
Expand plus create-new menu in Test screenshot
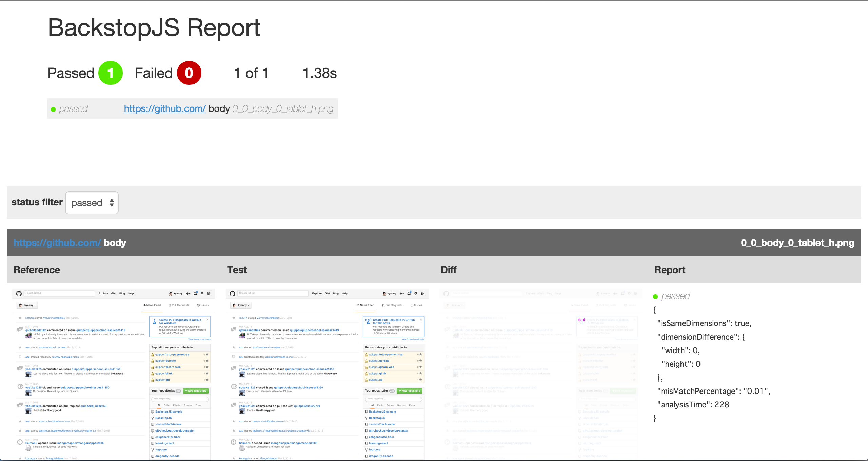[402, 293]
